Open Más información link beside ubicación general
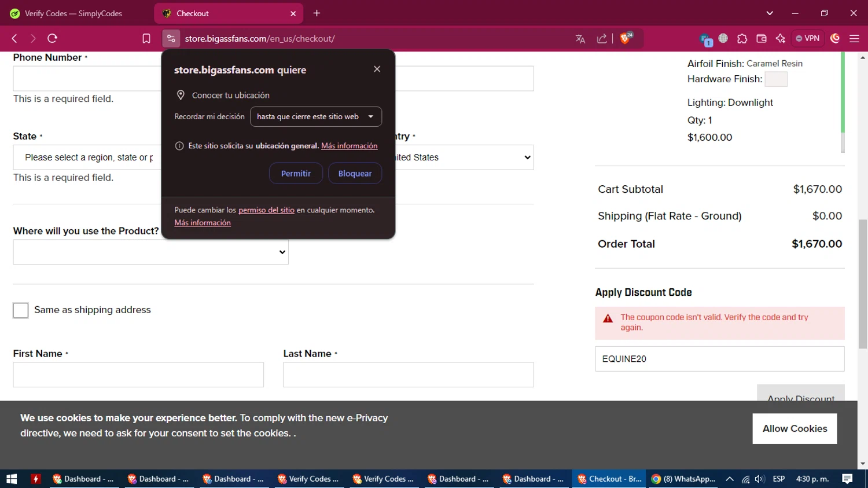Viewport: 868px width, 488px height. point(349,146)
